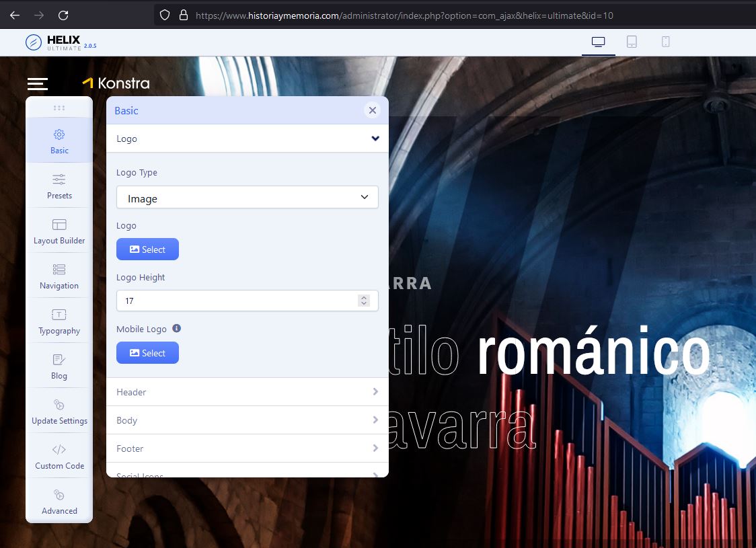Open the Logo Type dropdown
Image resolution: width=756 pixels, height=548 pixels.
[x=247, y=197]
